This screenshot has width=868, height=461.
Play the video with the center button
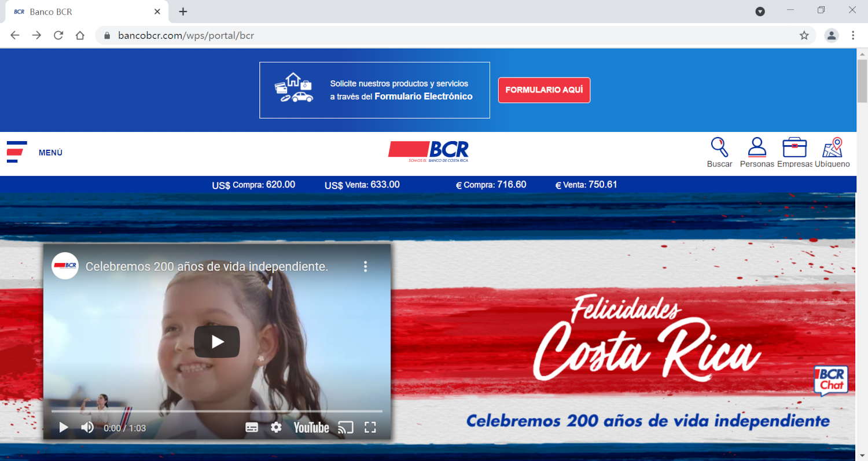217,342
